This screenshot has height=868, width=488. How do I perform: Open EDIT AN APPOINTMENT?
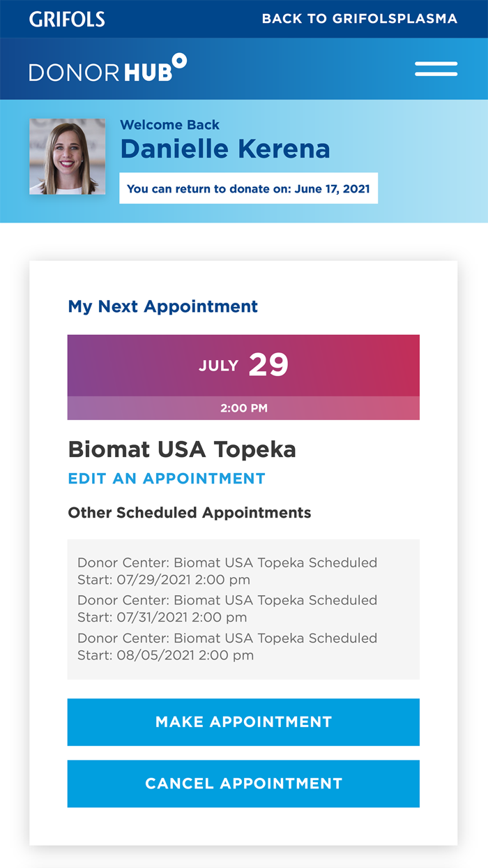(x=167, y=479)
